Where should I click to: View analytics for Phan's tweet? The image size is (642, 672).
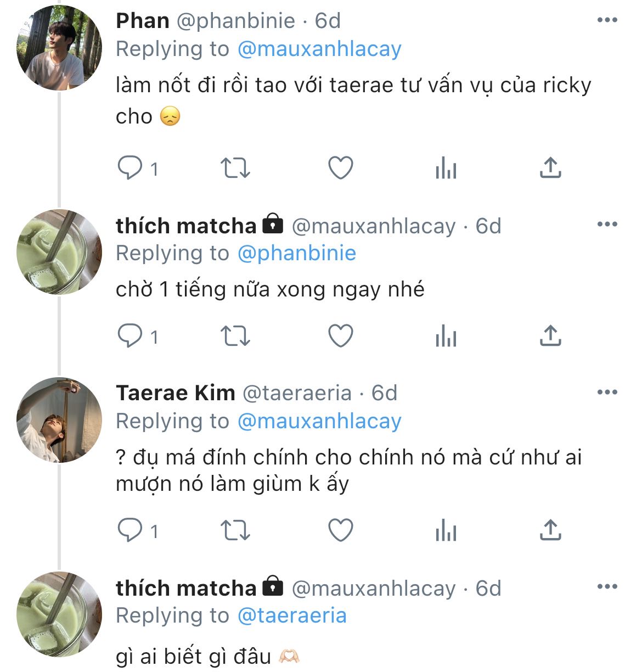coord(446,168)
